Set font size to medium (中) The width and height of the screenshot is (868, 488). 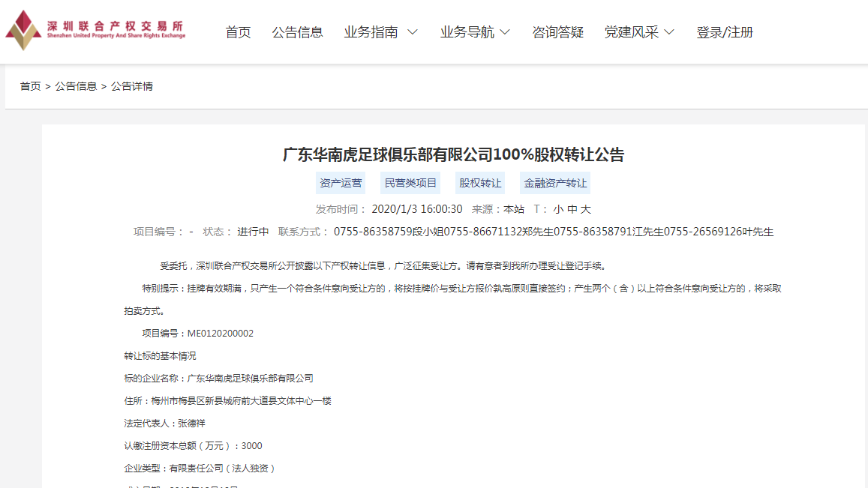(572, 209)
